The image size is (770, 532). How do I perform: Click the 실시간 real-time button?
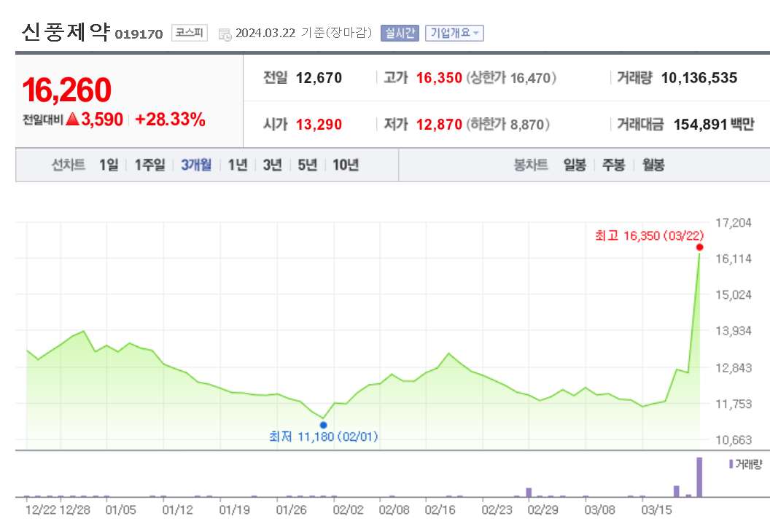pyautogui.click(x=400, y=33)
